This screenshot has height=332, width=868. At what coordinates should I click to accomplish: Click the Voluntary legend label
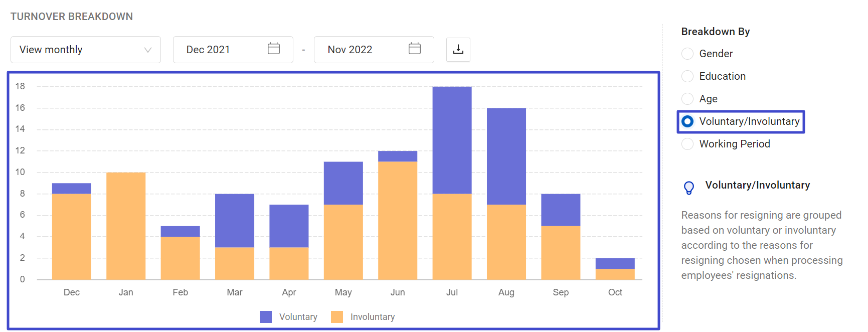point(298,317)
